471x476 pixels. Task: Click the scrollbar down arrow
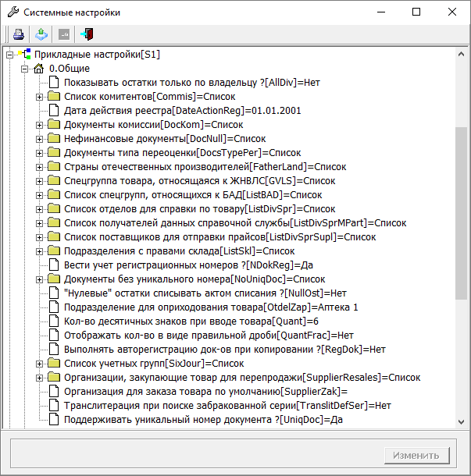461,421
